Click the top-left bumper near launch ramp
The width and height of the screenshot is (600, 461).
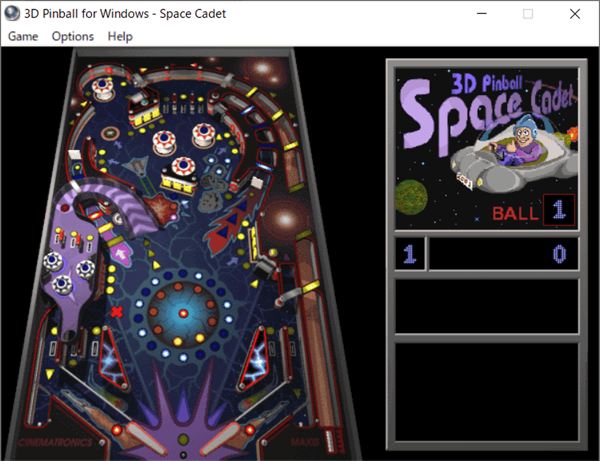pyautogui.click(x=103, y=88)
